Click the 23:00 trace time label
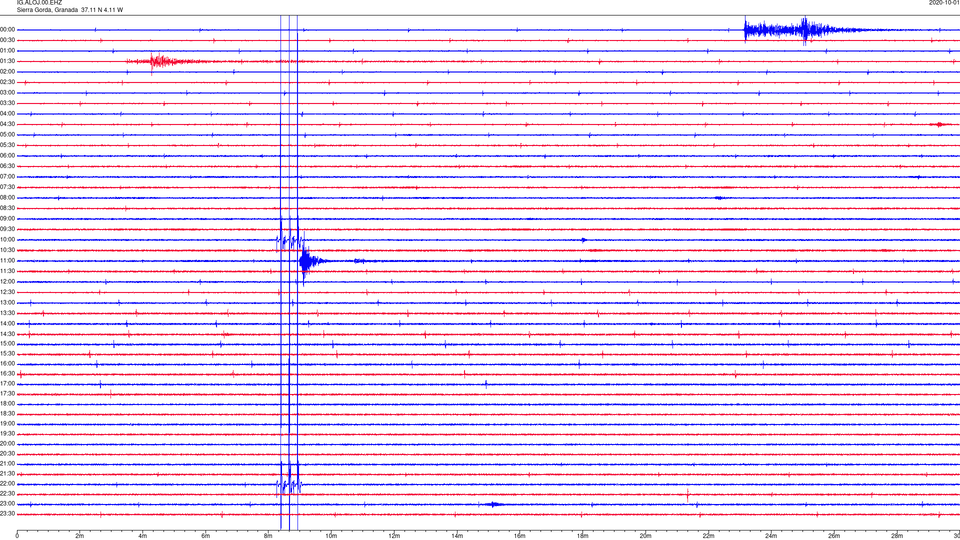 coord(8,504)
